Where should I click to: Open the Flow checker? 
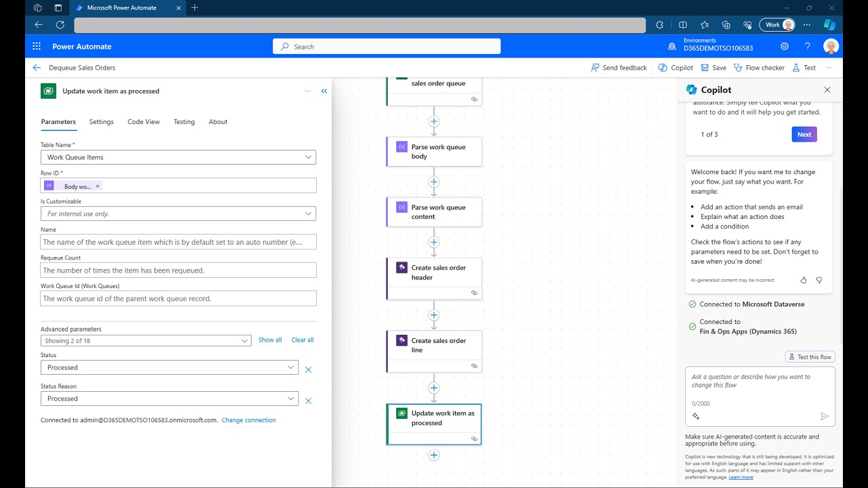(759, 68)
